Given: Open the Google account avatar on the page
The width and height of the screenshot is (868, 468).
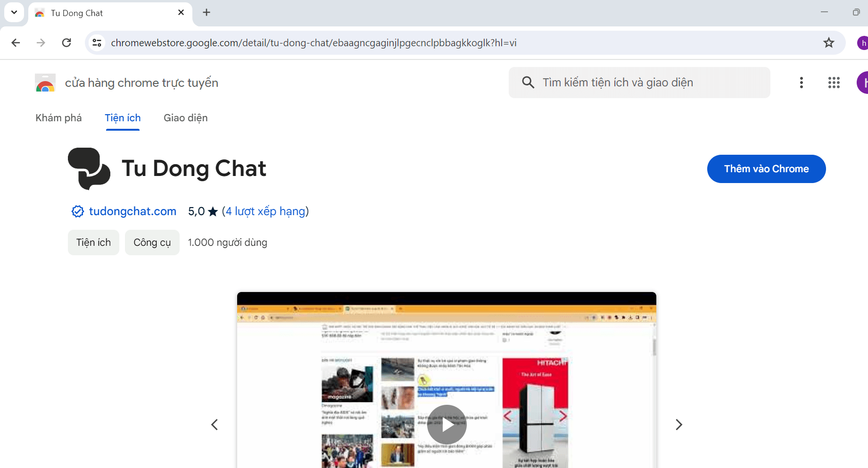Looking at the screenshot, I should point(863,83).
